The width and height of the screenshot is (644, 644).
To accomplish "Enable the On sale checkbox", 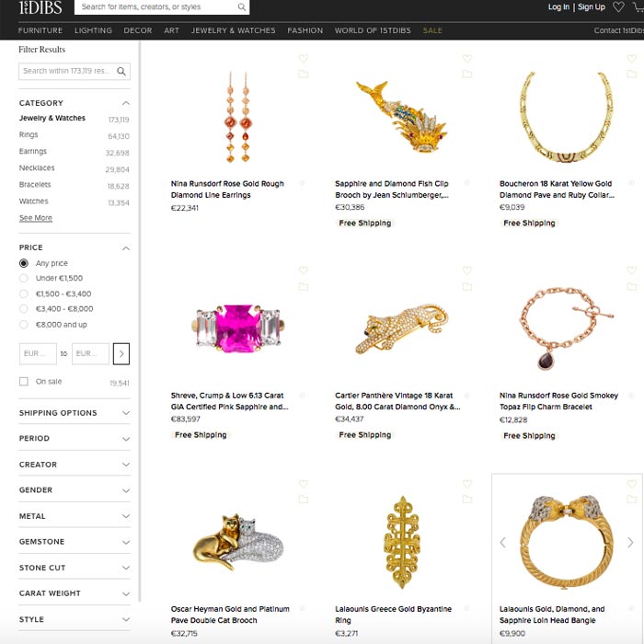I will 24,382.
